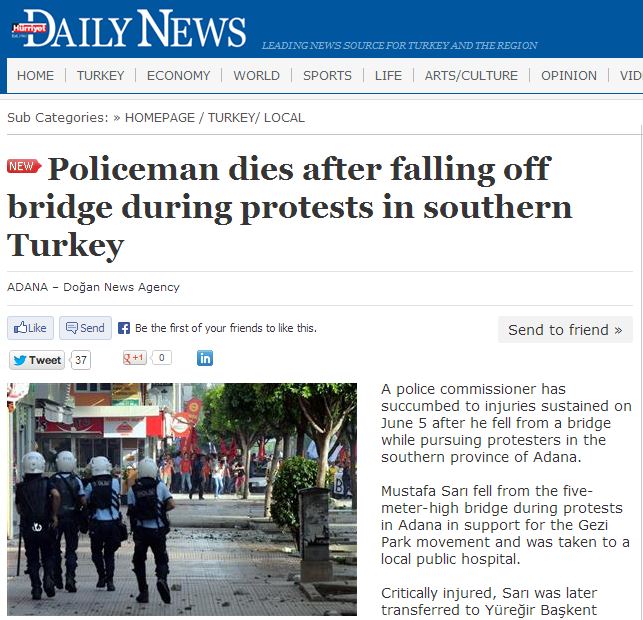The width and height of the screenshot is (643, 620).
Task: Open the OPINION section
Action: click(569, 75)
